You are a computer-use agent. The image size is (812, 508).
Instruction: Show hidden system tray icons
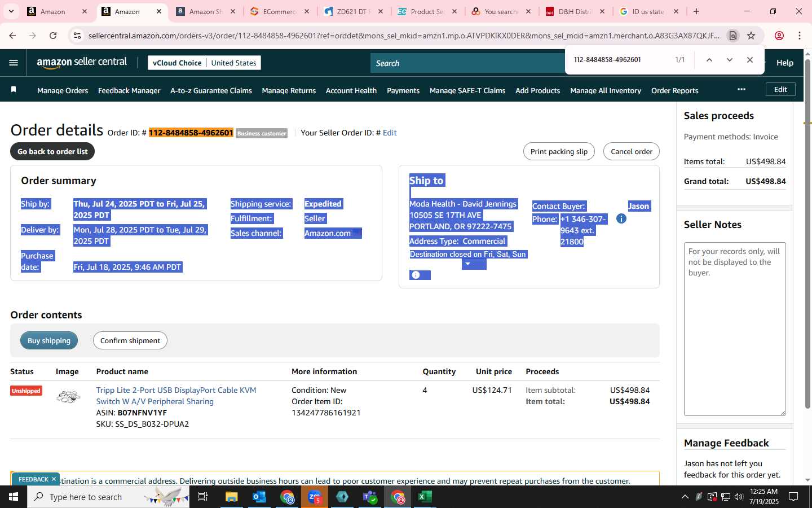pos(685,497)
